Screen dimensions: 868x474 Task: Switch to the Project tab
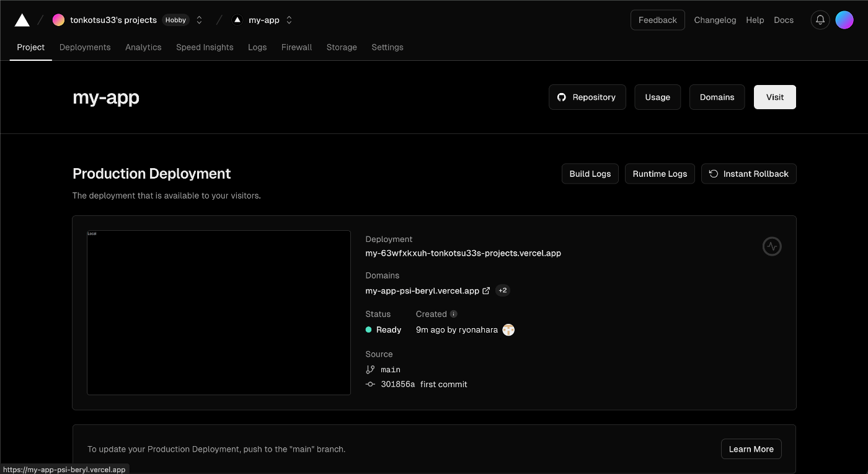pos(31,47)
